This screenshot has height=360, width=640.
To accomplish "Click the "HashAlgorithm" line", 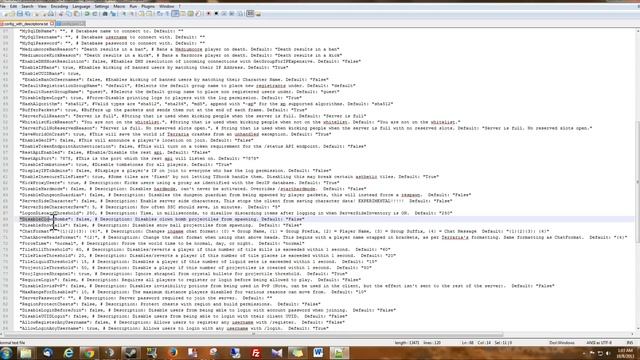I will 207,104.
